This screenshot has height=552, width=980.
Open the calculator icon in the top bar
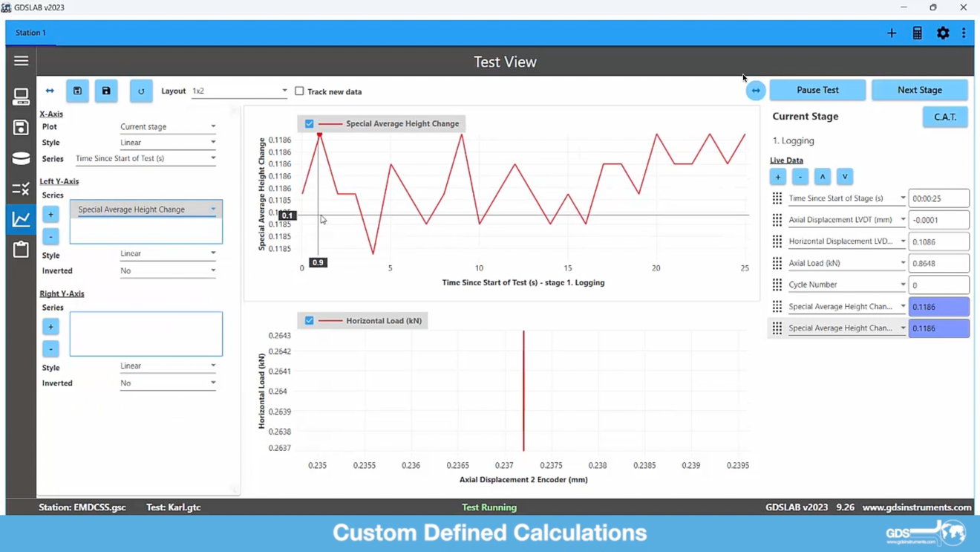point(918,33)
